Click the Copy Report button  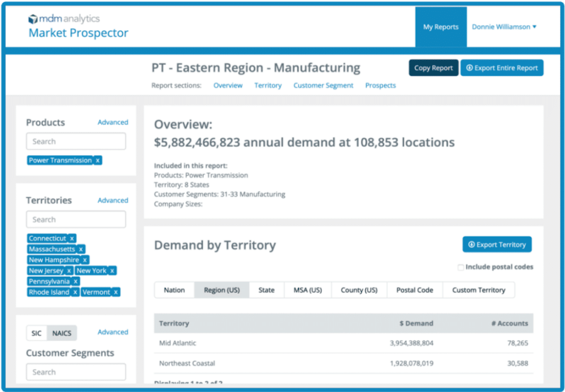click(x=433, y=67)
